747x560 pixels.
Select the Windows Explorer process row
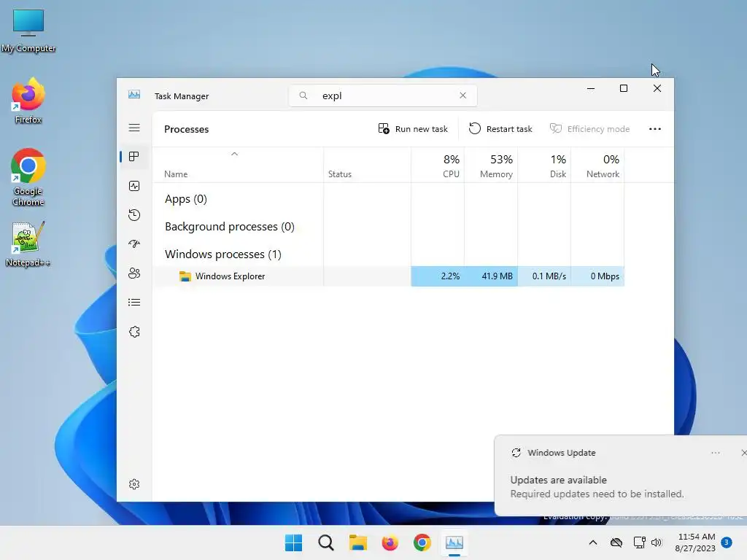click(x=388, y=276)
